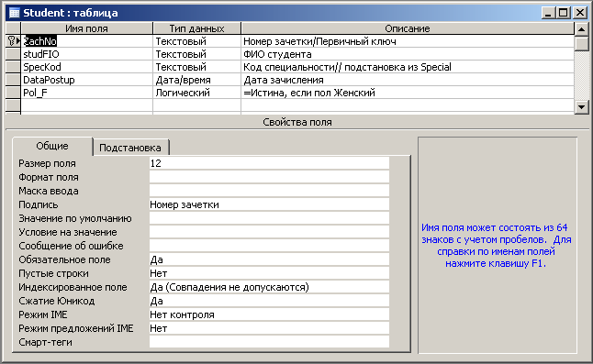This screenshot has width=593, height=364.
Task: Switch to the Подстановка tab
Action: coord(130,148)
